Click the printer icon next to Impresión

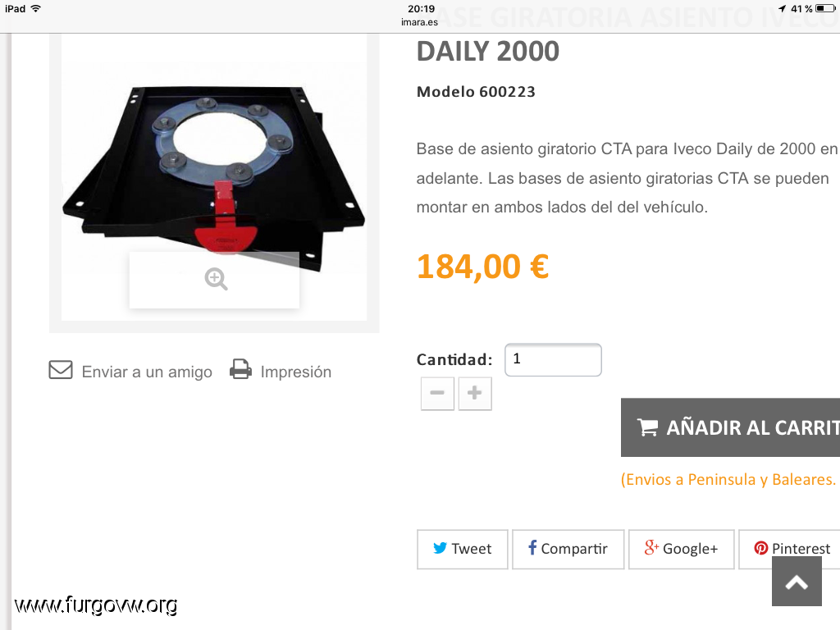tap(240, 370)
